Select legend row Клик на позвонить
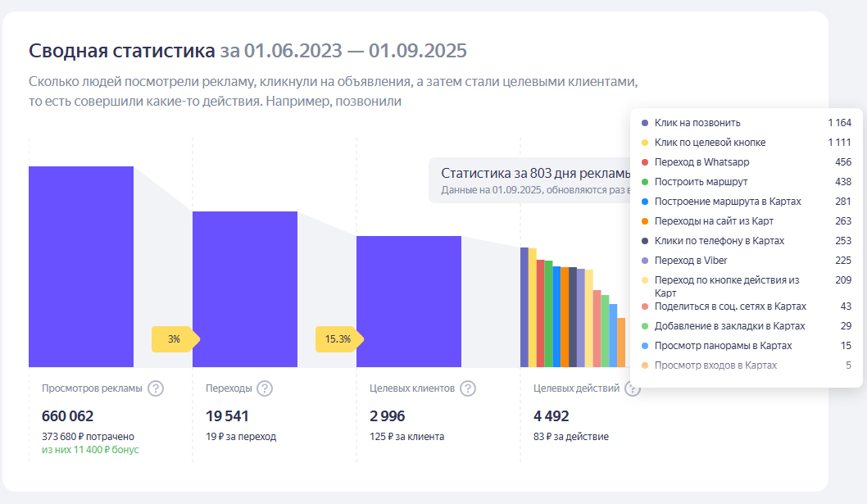 coord(747,123)
